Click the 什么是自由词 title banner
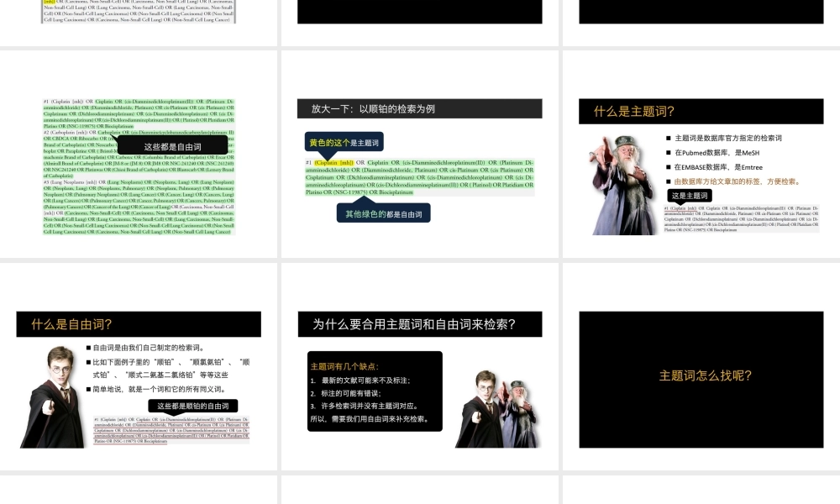This screenshot has width=840, height=504. pos(139,324)
